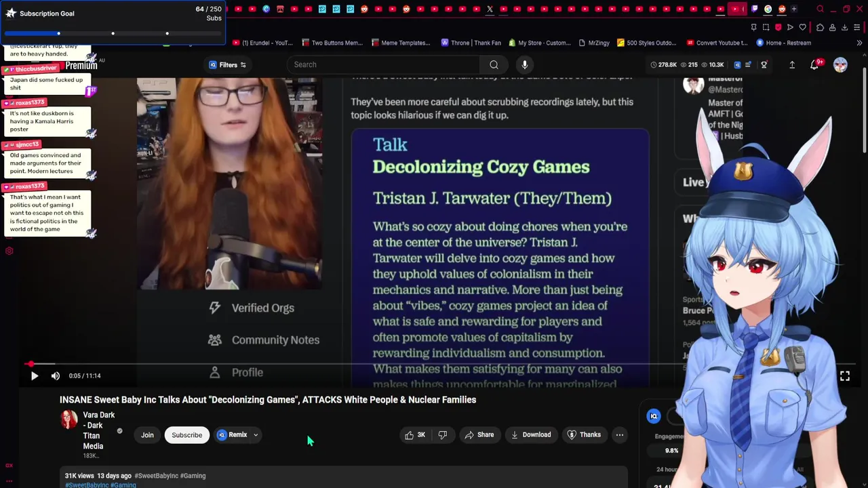The height and width of the screenshot is (488, 868).
Task: Click the Remix button
Action: 232,434
